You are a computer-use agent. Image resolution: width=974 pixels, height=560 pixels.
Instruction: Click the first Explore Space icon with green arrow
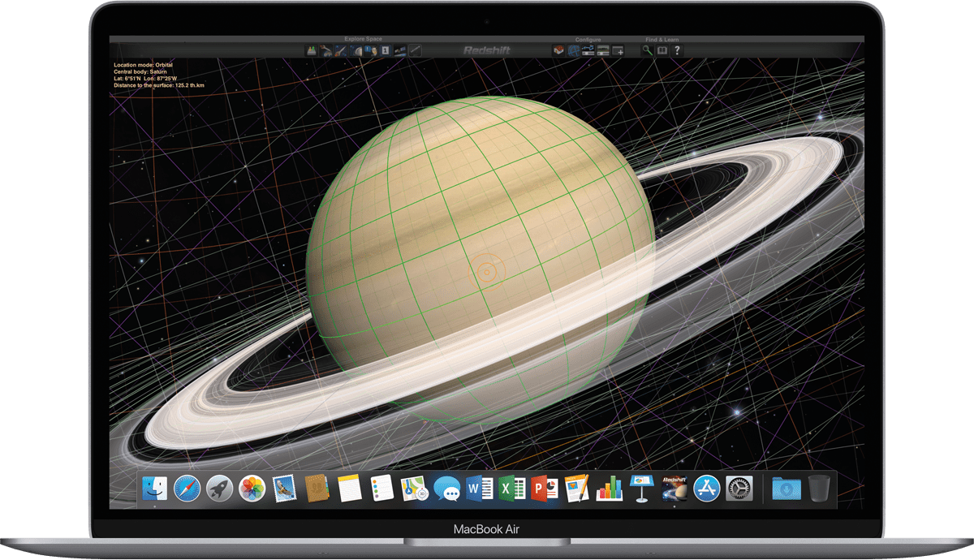point(312,50)
